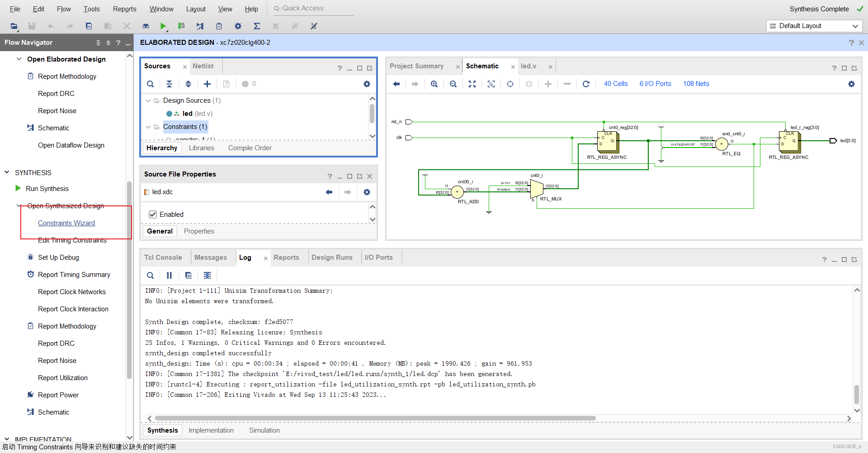Open schematic settings gear

pyautogui.click(x=851, y=84)
